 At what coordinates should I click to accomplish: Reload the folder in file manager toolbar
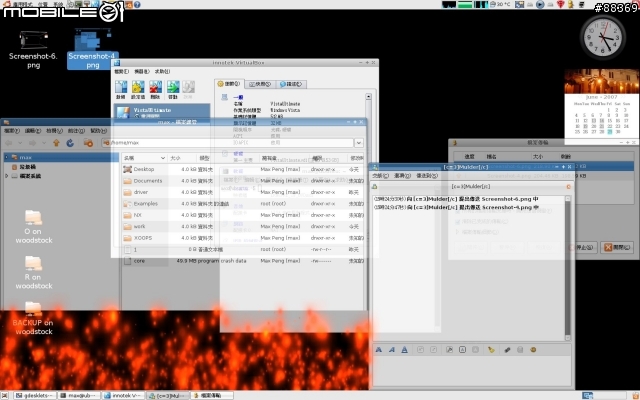click(70, 143)
